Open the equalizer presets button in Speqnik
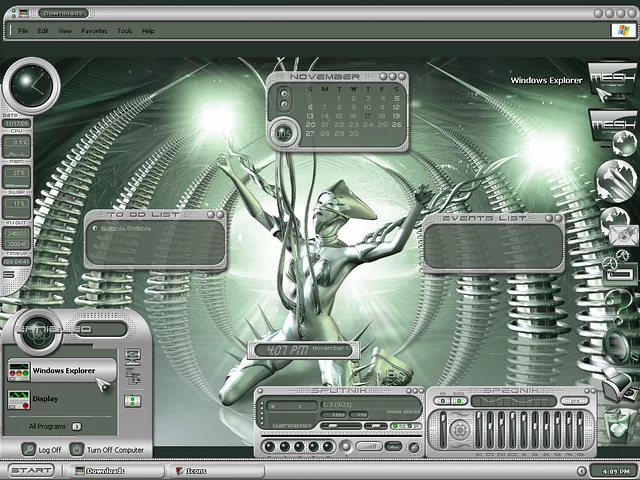Screen dimensions: 640x480 [575, 401]
